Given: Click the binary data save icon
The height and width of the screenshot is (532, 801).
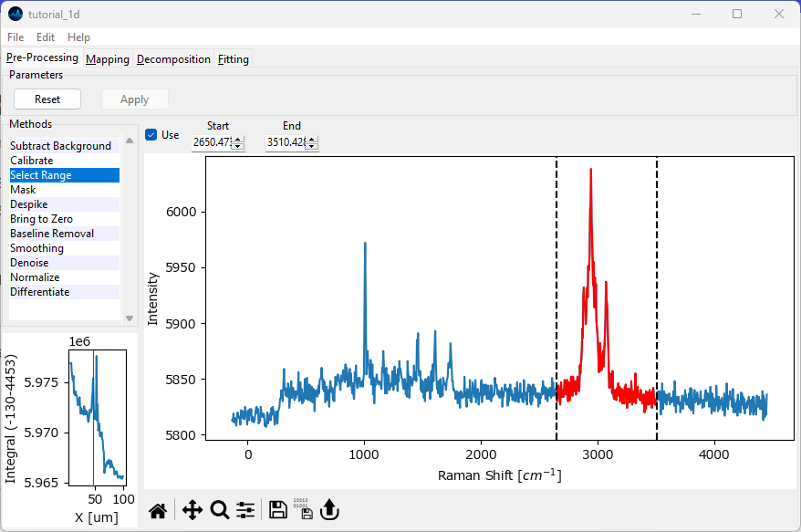Looking at the screenshot, I should [305, 510].
